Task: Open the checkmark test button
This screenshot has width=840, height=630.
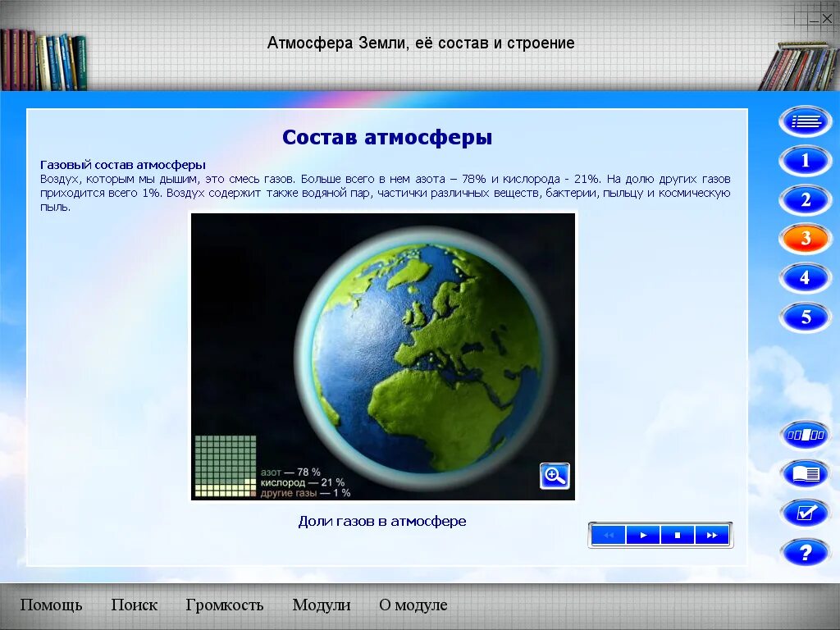Action: [x=806, y=514]
